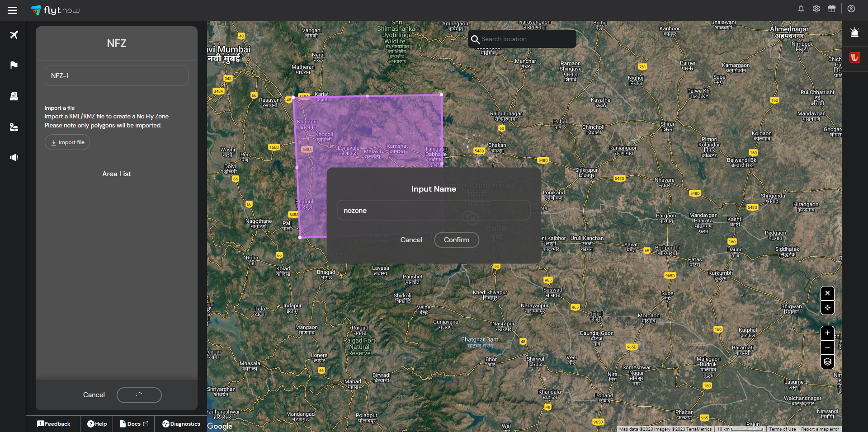Open the user account profile icon
This screenshot has width=868, height=432.
click(x=851, y=9)
